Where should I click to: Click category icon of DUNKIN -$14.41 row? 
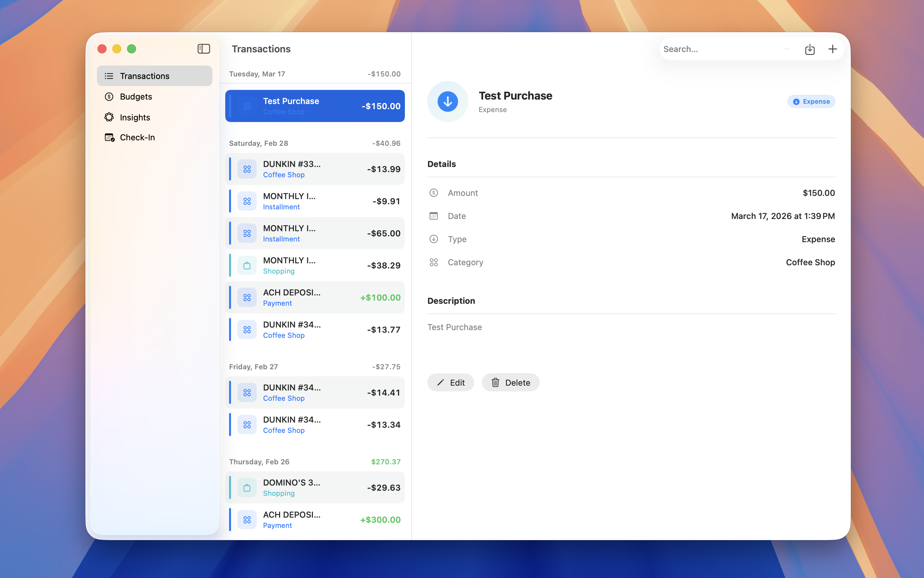tap(247, 393)
